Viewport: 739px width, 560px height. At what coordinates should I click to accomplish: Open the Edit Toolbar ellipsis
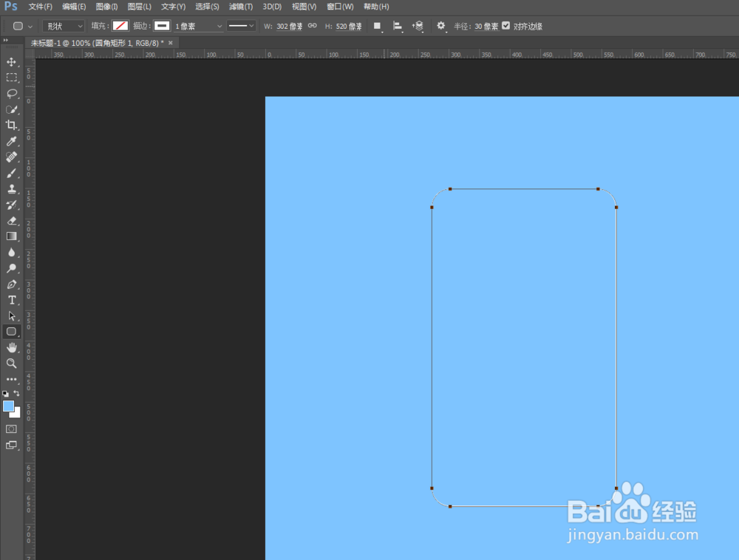[11, 379]
